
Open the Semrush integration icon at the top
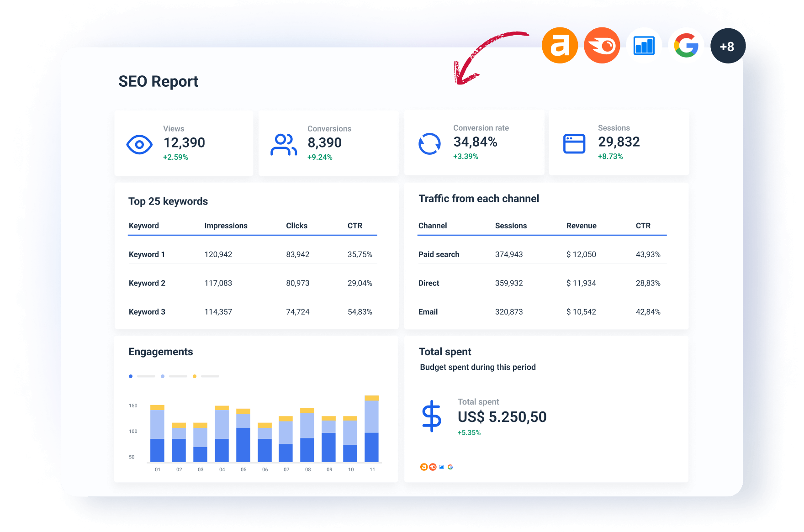(602, 46)
